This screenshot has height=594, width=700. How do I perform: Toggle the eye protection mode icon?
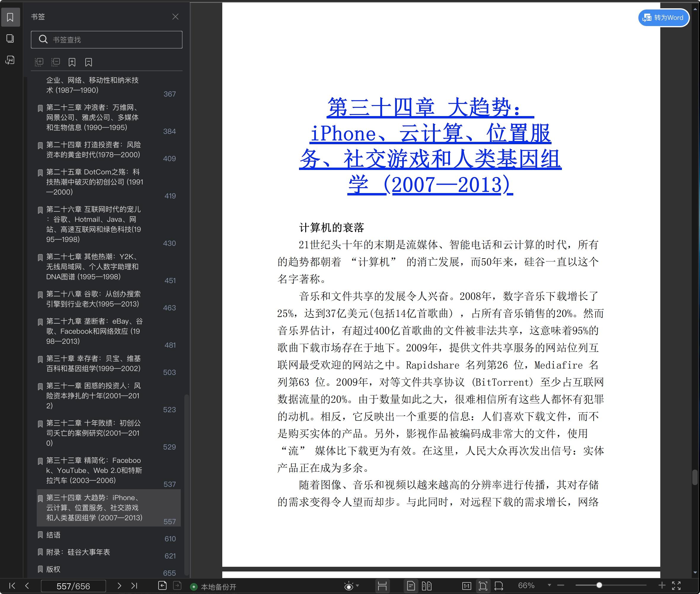pyautogui.click(x=349, y=586)
